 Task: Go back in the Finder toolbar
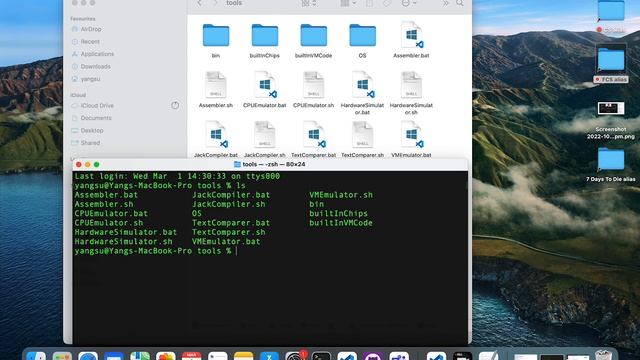coord(200,3)
